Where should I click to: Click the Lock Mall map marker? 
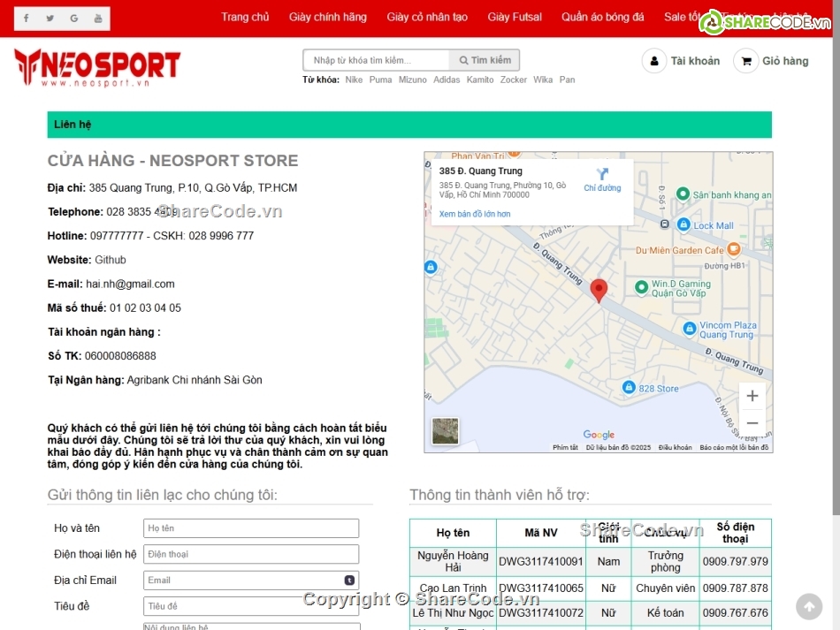683,224
